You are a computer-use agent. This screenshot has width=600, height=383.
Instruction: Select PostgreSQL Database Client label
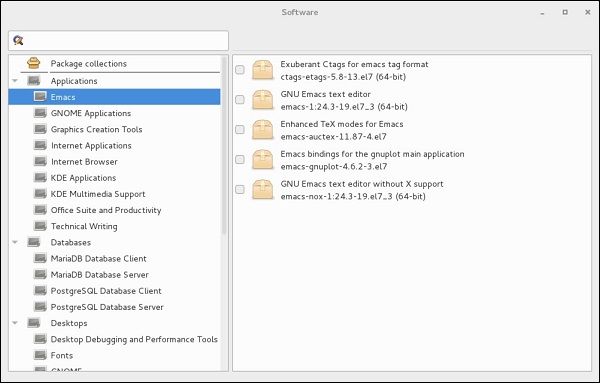106,291
